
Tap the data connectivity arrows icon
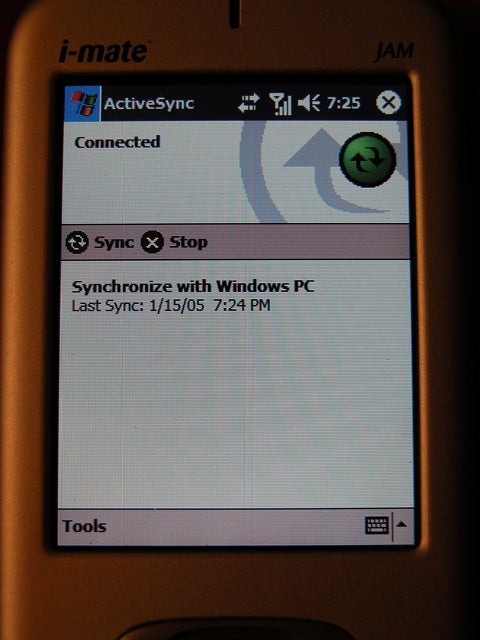tap(249, 103)
